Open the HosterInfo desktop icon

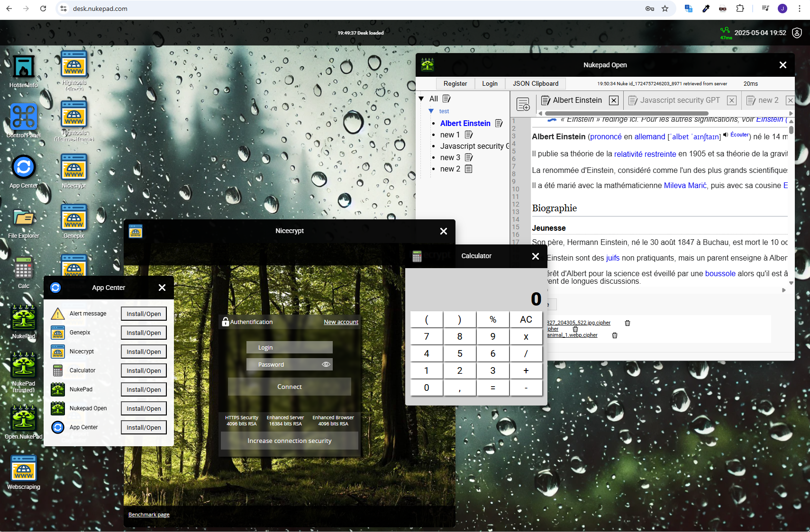click(23, 67)
